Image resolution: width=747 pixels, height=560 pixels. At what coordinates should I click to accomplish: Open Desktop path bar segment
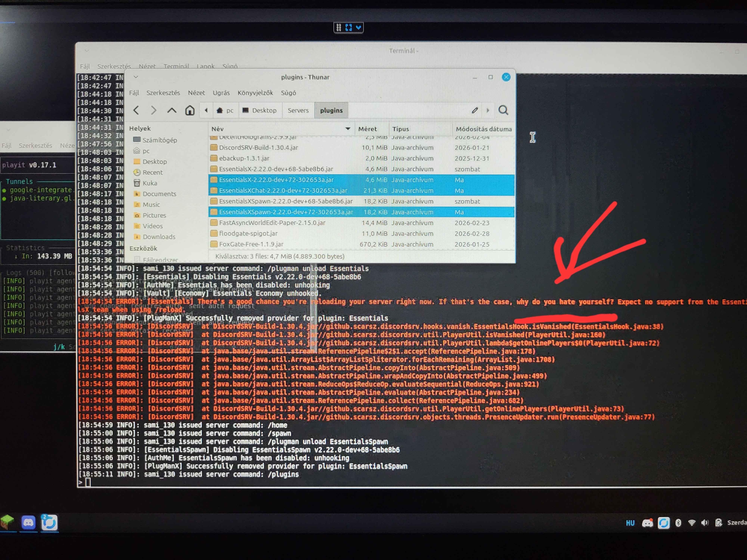(260, 110)
